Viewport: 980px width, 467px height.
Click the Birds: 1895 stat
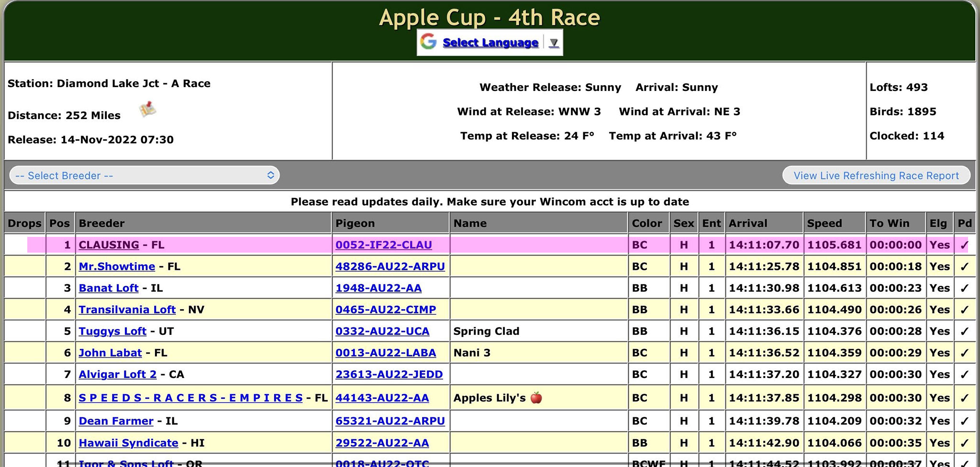point(903,111)
